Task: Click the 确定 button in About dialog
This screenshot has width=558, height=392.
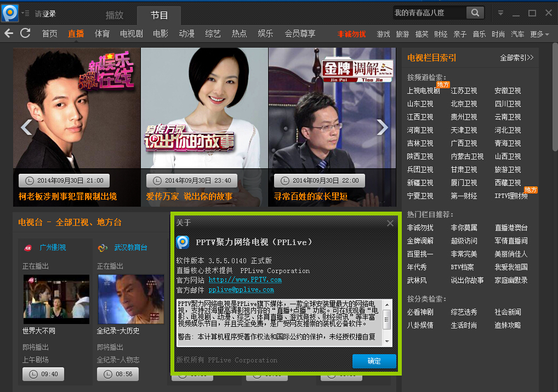Action: tap(374, 361)
